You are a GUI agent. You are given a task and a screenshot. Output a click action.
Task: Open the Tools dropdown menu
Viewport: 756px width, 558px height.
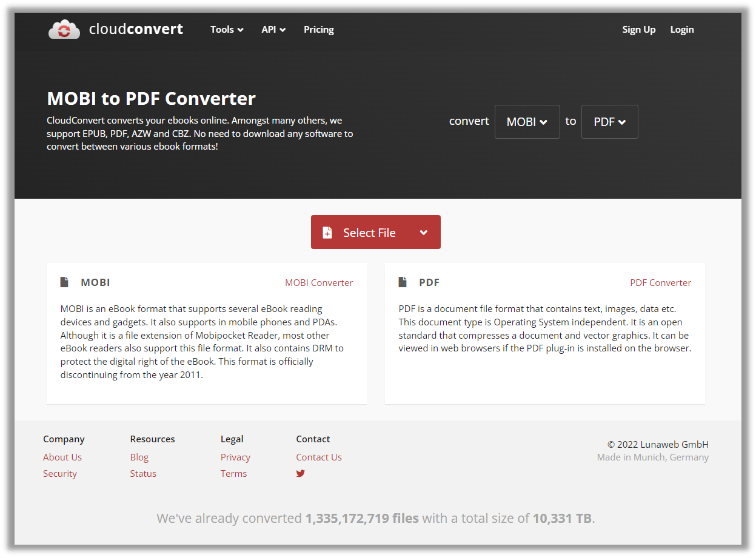coord(227,30)
